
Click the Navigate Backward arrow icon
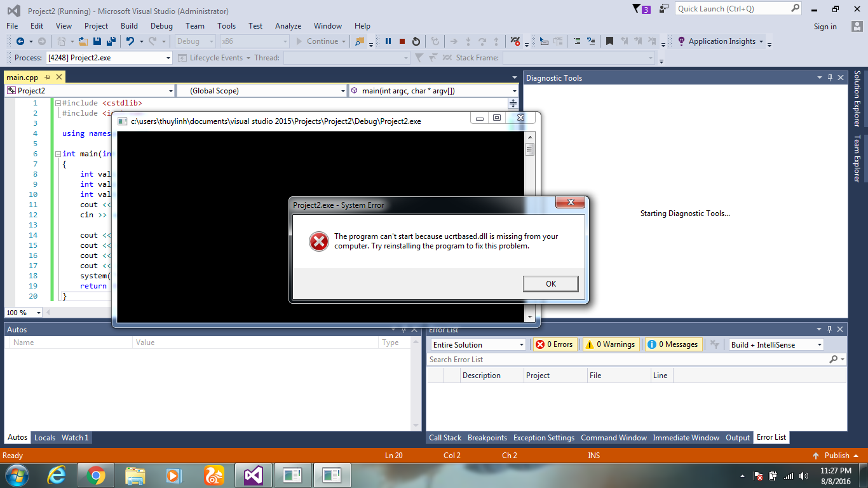20,41
